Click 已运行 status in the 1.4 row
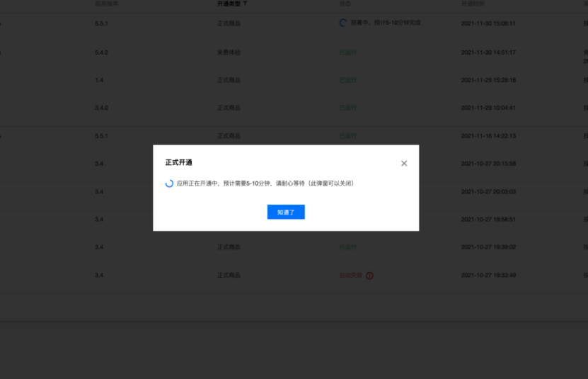 click(347, 80)
